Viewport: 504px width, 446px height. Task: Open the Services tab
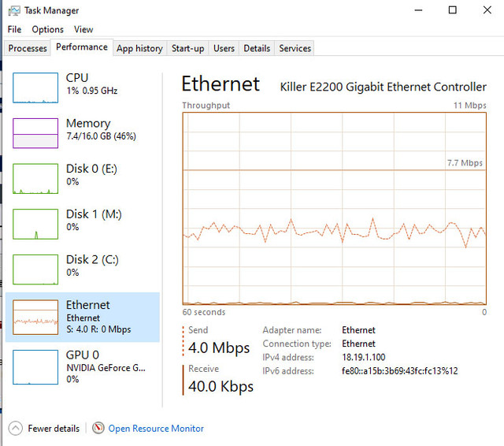pos(295,48)
